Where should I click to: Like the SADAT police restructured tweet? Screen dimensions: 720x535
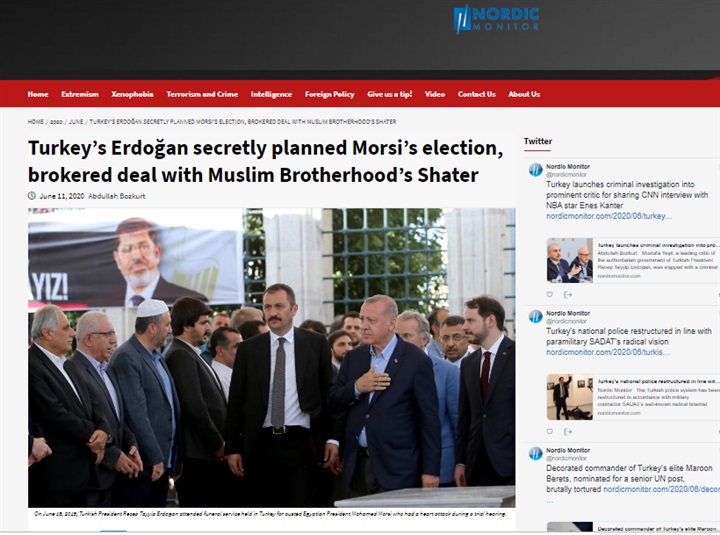550,431
